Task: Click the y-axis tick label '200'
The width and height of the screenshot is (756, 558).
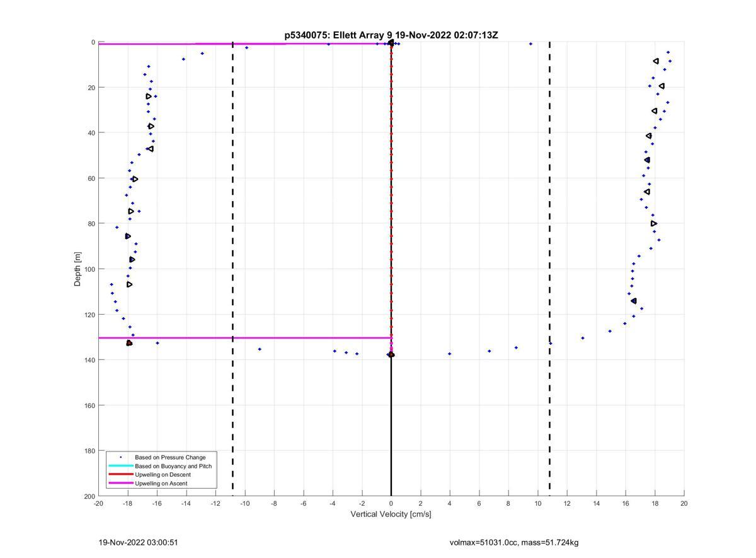Action: click(89, 496)
